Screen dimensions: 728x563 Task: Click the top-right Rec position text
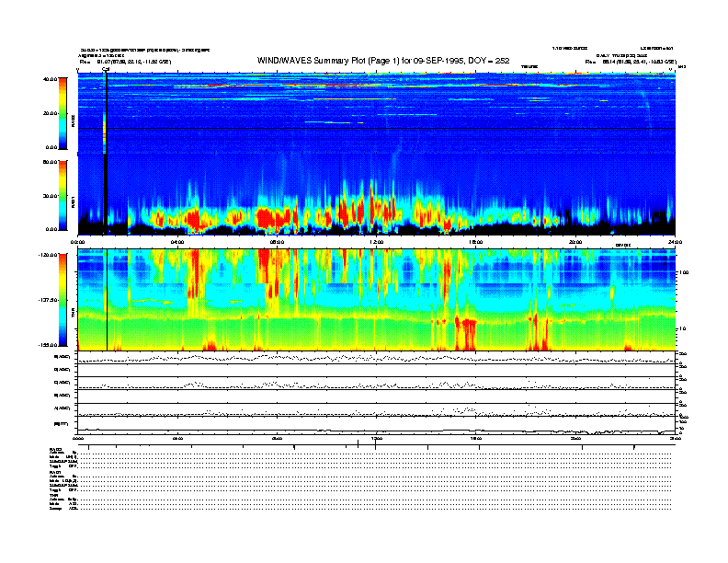coord(631,62)
